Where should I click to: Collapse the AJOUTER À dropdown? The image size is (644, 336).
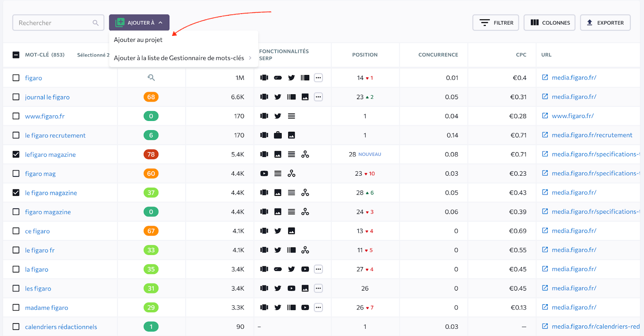click(x=139, y=23)
